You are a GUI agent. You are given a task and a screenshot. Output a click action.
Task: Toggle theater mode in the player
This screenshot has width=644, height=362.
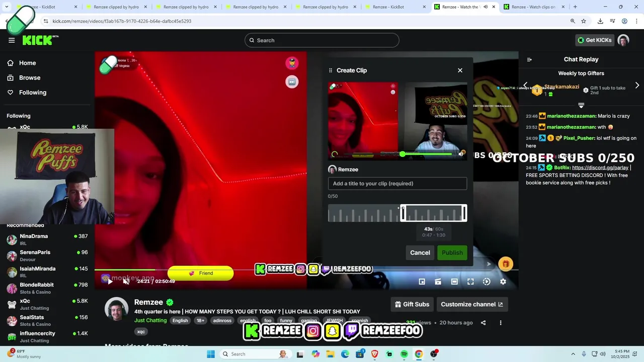tap(454, 282)
